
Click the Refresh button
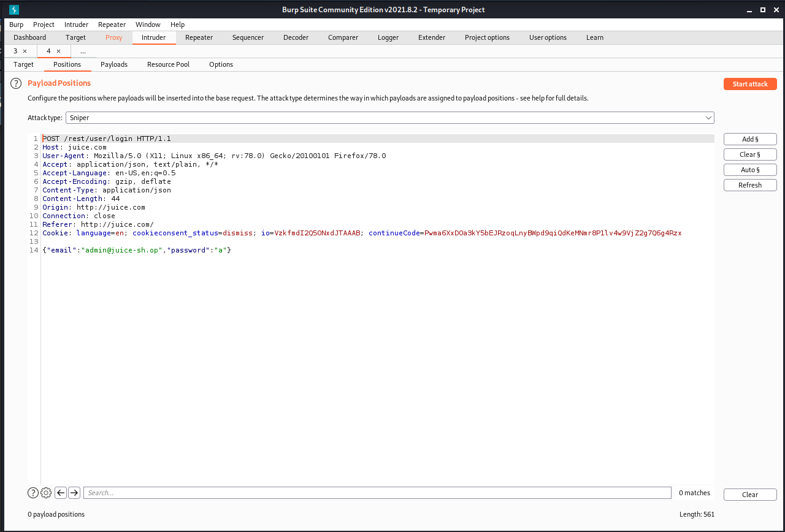click(x=750, y=185)
